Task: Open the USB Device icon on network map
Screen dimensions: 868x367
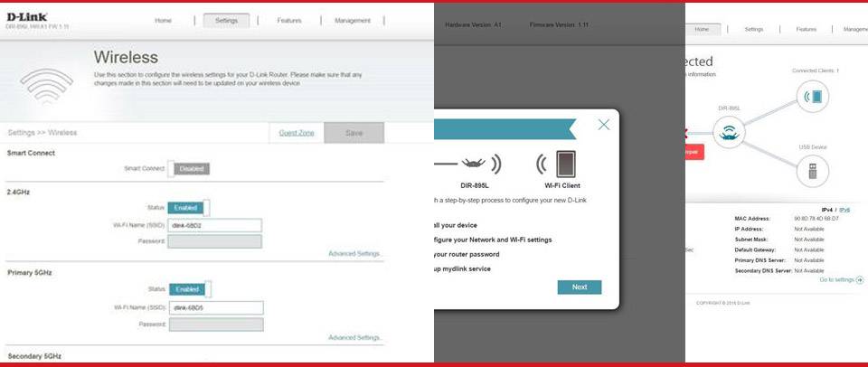Action: tap(813, 171)
